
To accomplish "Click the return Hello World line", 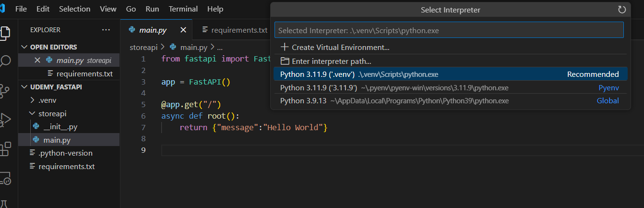I will [x=253, y=127].
